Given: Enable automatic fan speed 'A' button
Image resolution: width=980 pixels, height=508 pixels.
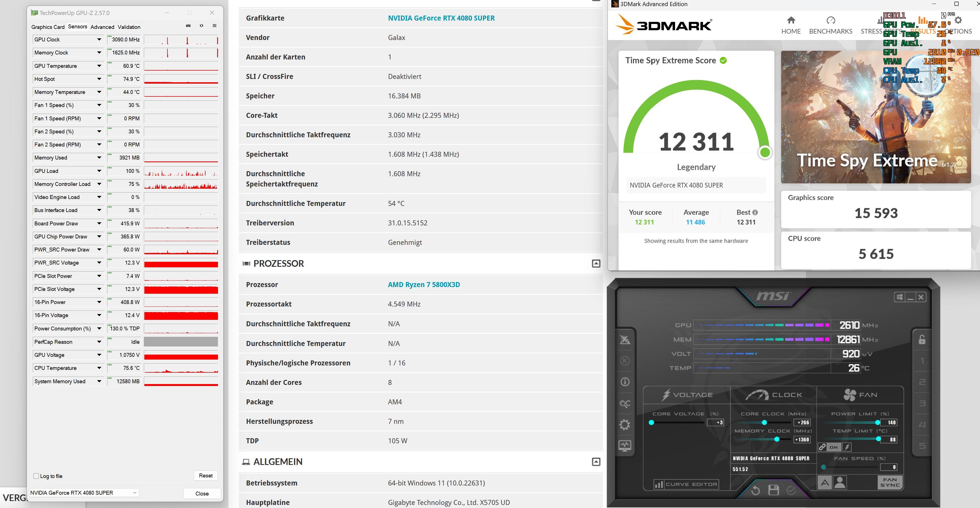Looking at the screenshot, I should tap(824, 483).
